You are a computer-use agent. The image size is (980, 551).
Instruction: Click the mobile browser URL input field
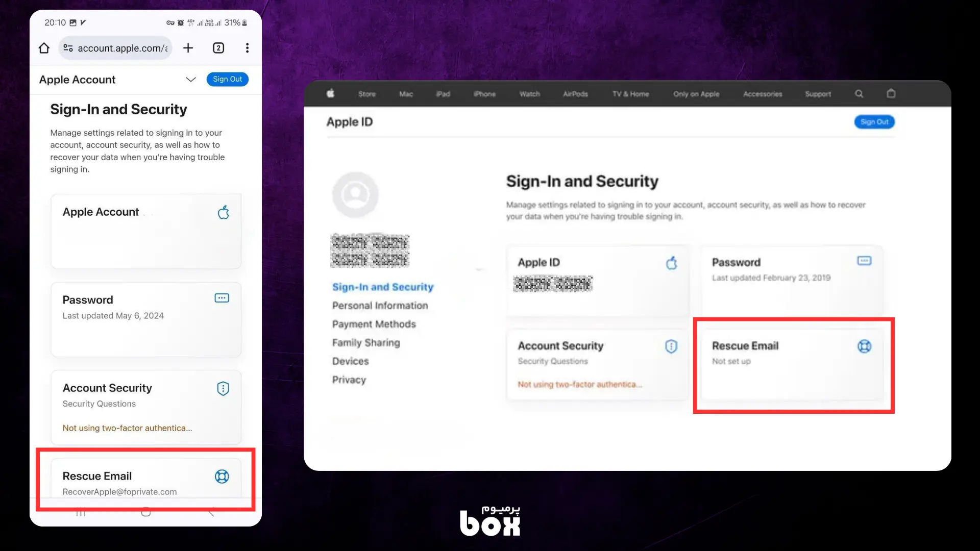121,48
